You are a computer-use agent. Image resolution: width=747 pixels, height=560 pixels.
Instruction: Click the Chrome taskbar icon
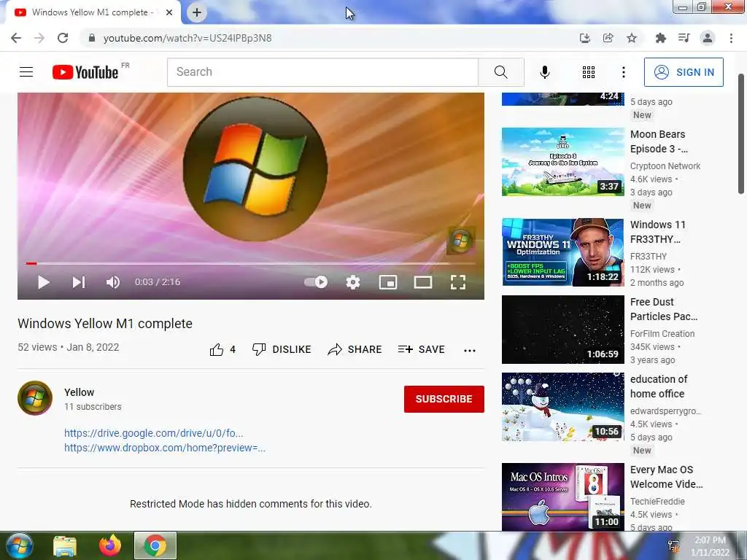155,545
